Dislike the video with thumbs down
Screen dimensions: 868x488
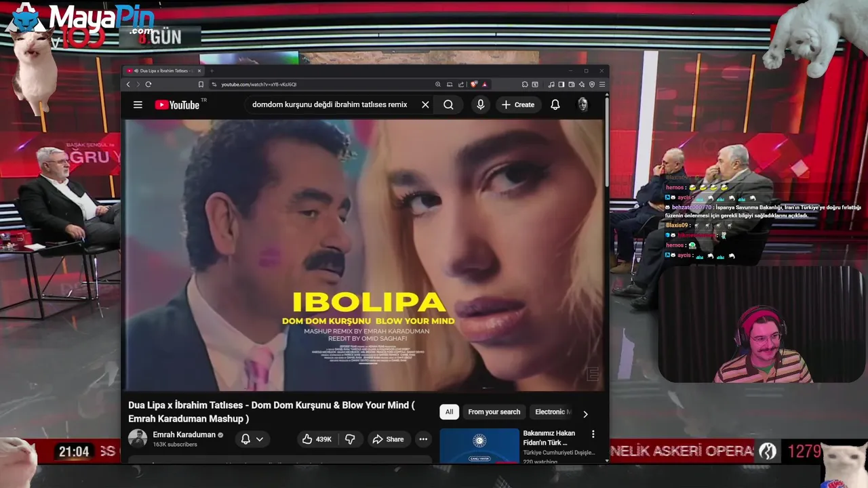(x=350, y=439)
